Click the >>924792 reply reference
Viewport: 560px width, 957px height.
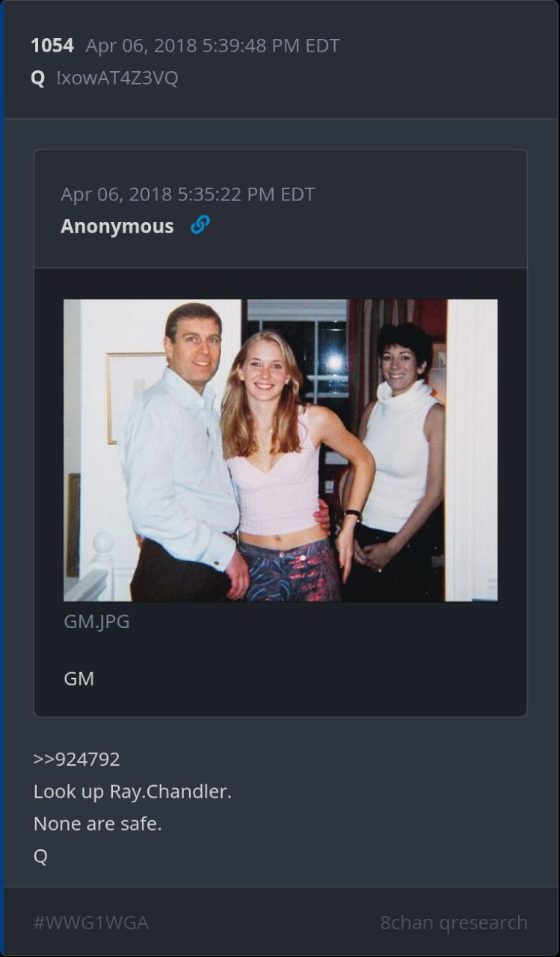[x=76, y=759]
